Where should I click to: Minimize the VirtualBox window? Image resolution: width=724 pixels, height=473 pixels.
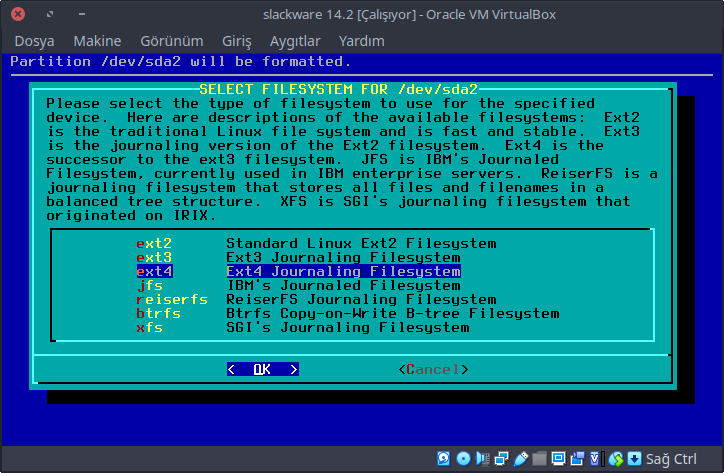(x=82, y=14)
